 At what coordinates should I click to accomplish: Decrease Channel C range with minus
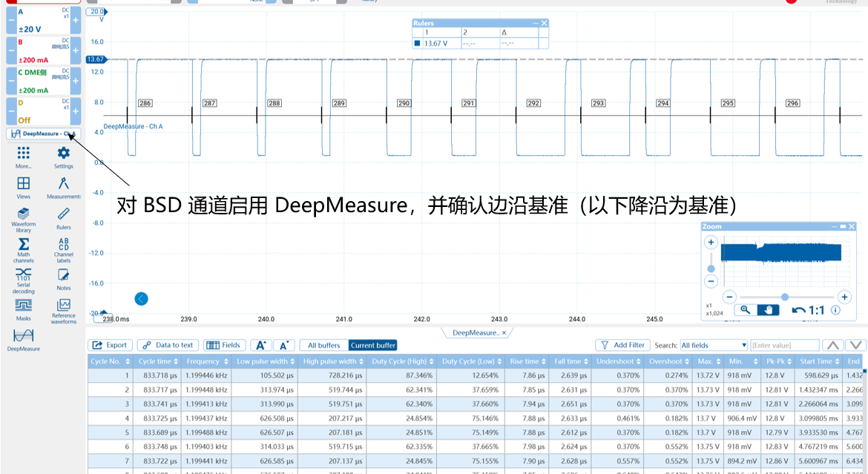tap(11, 81)
